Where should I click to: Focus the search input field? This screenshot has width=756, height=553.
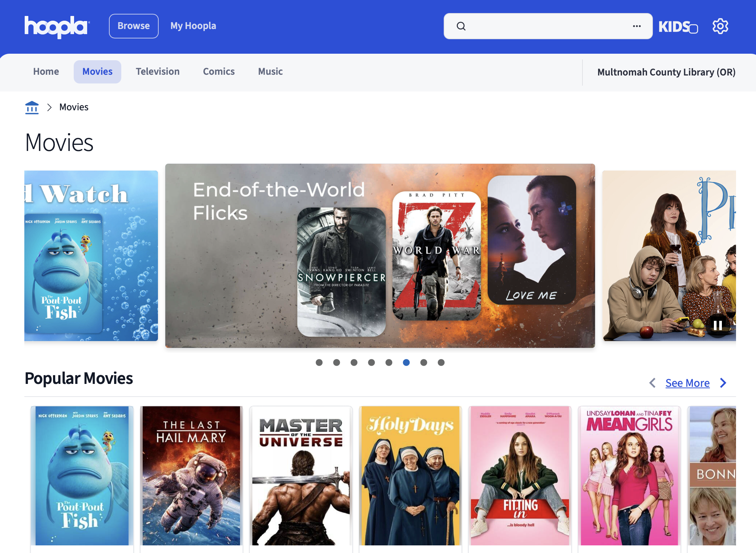tap(548, 26)
